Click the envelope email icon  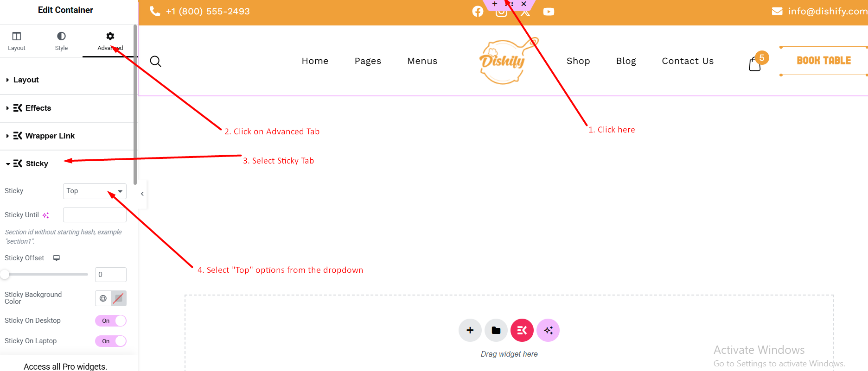coord(777,11)
